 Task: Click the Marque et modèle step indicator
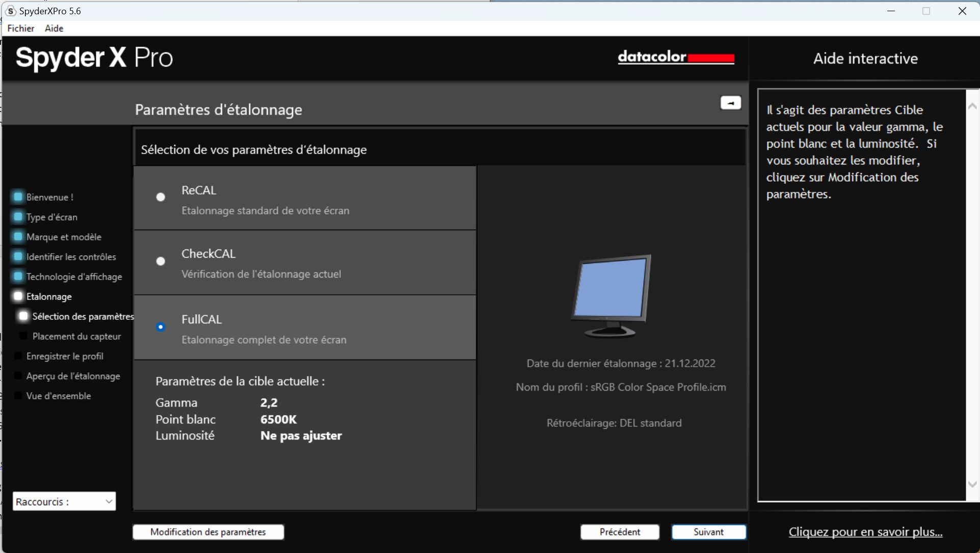[x=18, y=236]
